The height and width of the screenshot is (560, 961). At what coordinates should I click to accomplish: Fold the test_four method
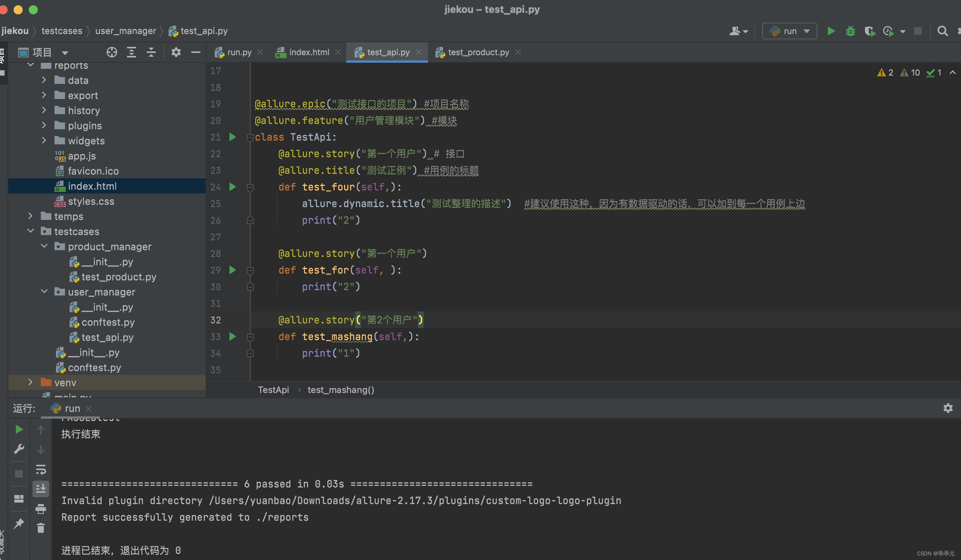point(250,187)
